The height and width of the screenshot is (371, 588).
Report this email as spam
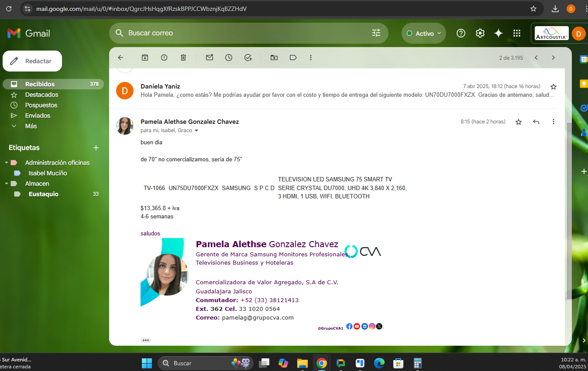164,58
